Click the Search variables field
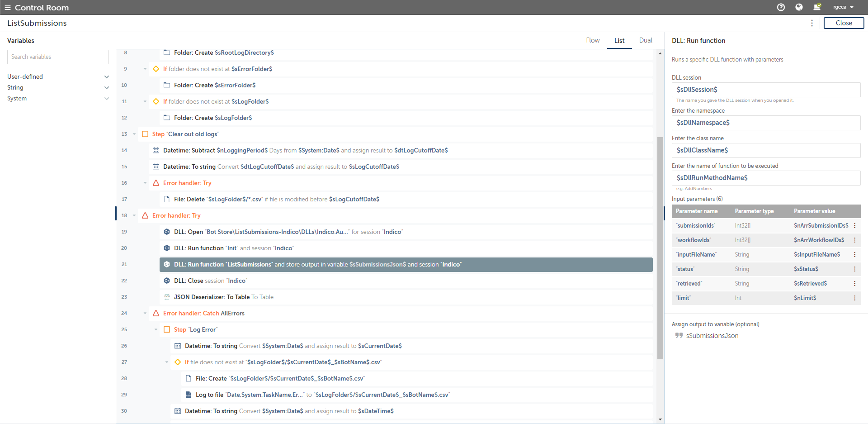Viewport: 868px width, 424px height. tap(58, 57)
